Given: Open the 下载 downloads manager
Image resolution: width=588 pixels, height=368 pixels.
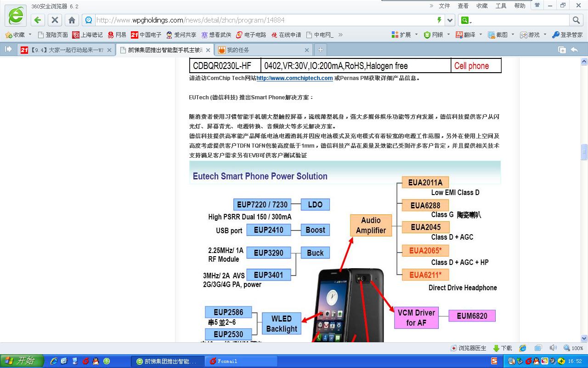Looking at the screenshot, I should [503, 348].
